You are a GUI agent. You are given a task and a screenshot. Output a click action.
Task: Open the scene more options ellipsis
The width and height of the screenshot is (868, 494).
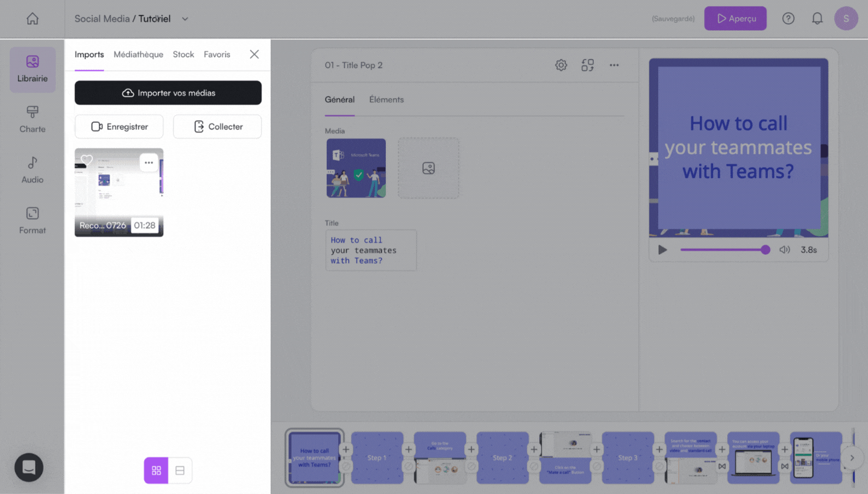click(614, 65)
